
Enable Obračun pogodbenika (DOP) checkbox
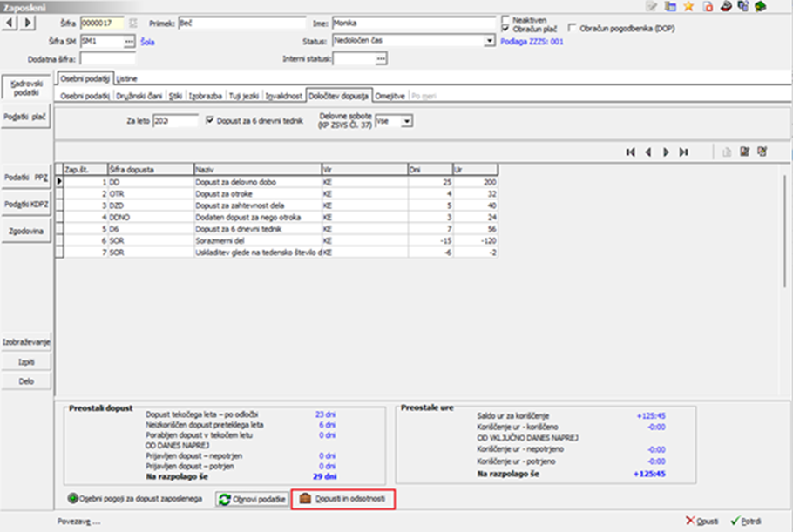click(572, 28)
